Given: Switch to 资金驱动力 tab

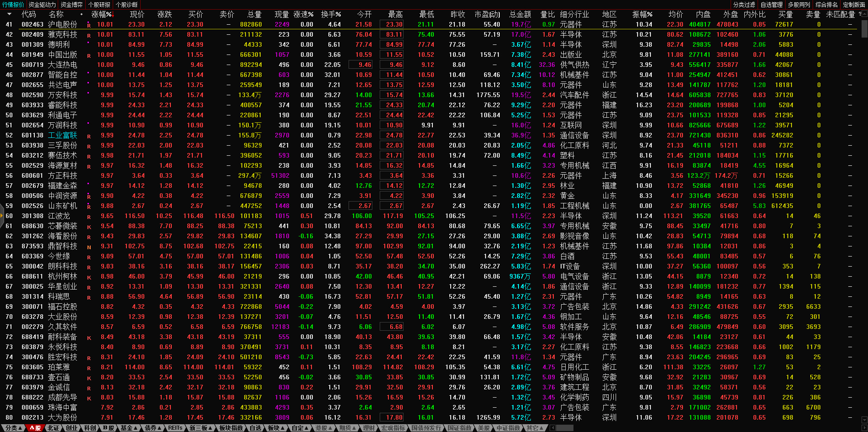Looking at the screenshot, I should click(x=42, y=5).
